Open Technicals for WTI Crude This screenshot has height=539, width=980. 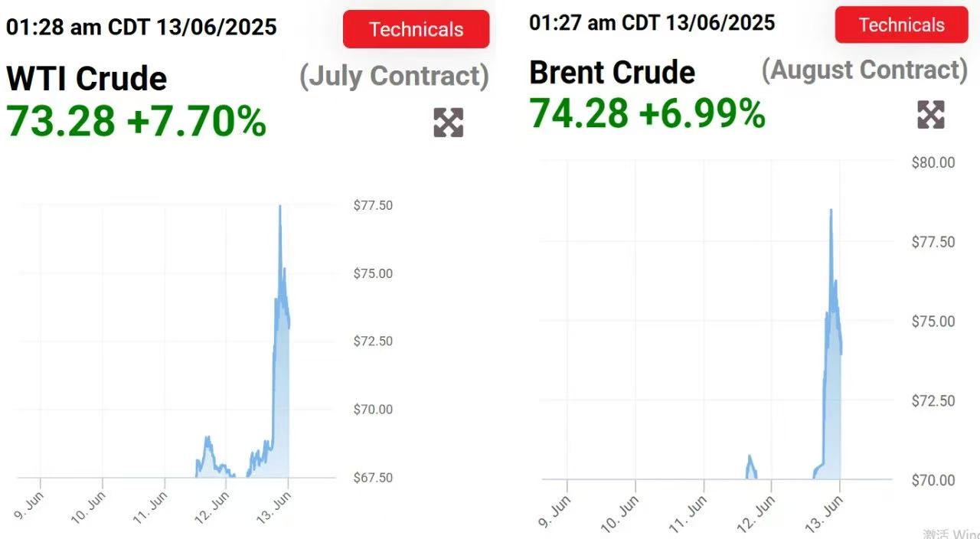416,29
